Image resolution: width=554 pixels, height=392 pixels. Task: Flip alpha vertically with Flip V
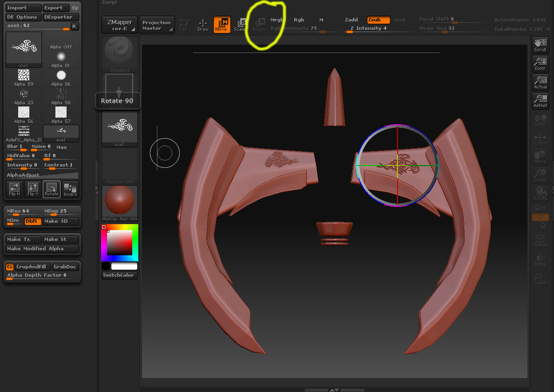click(33, 189)
